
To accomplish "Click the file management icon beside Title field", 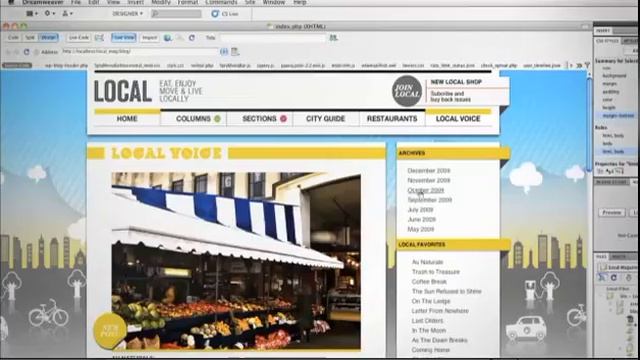I will (x=333, y=38).
